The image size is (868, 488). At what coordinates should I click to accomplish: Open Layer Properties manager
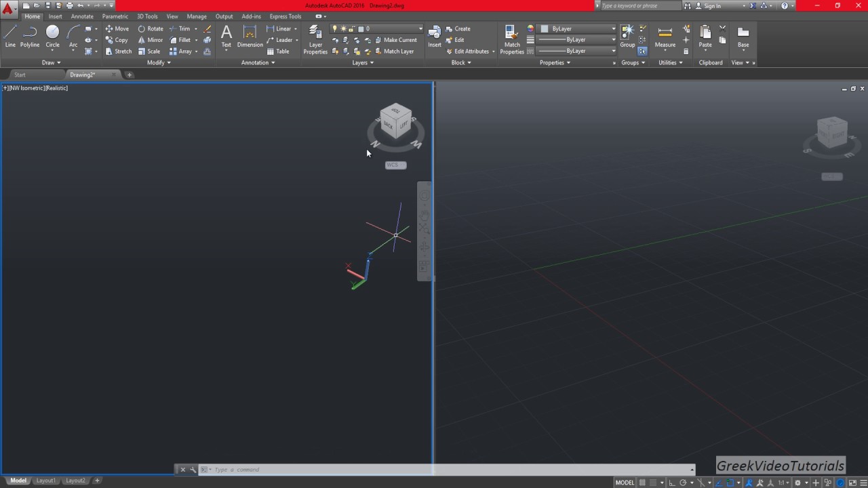[315, 39]
